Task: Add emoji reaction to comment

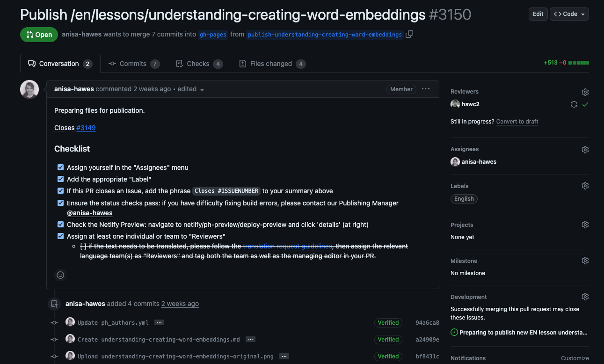Action: tap(60, 275)
